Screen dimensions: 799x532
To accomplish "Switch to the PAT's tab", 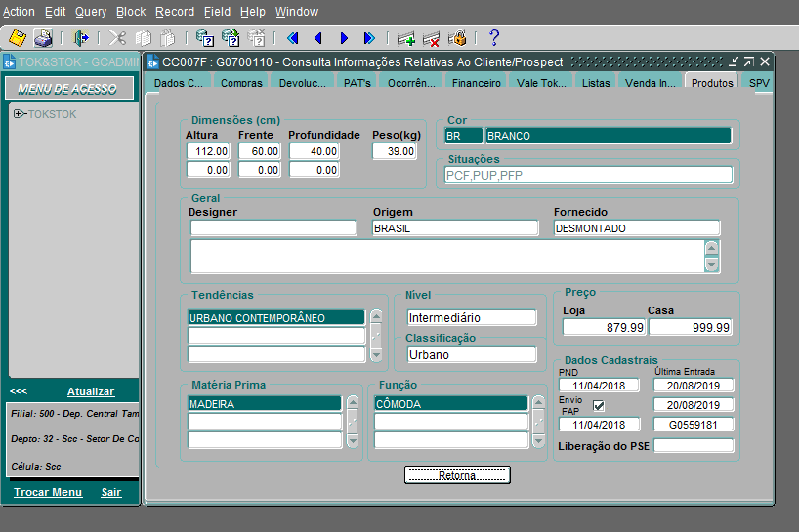I will [x=357, y=82].
